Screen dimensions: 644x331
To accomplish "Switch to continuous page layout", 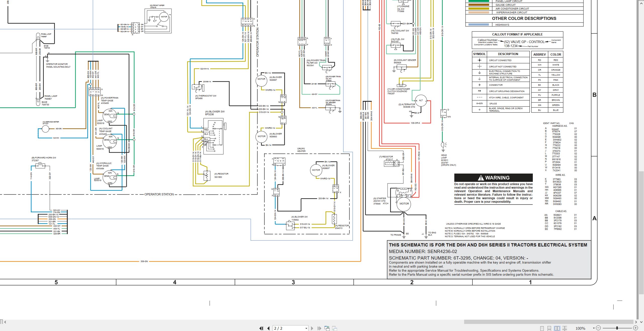I will pos(549,328).
